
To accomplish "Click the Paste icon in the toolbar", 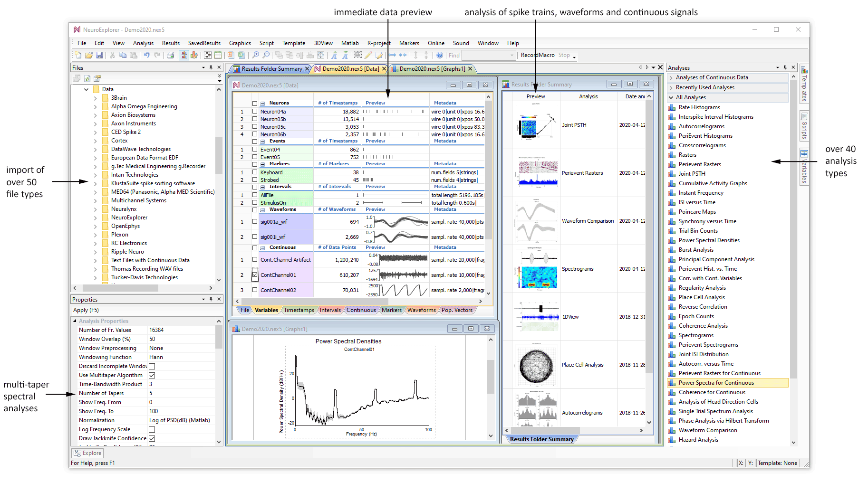I will click(x=134, y=56).
